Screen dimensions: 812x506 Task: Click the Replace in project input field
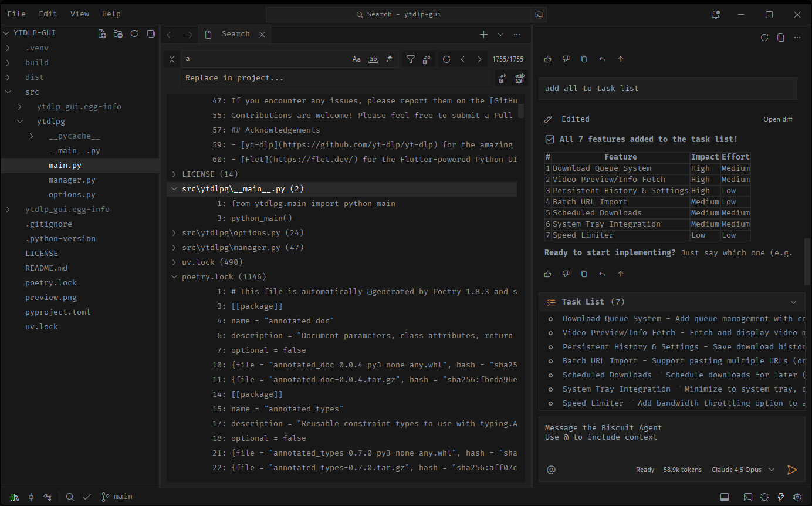337,78
